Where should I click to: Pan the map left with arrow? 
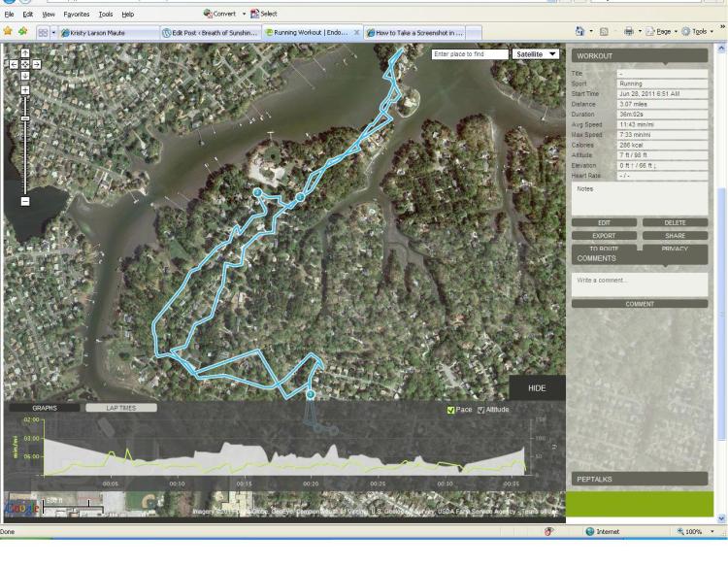pos(15,63)
